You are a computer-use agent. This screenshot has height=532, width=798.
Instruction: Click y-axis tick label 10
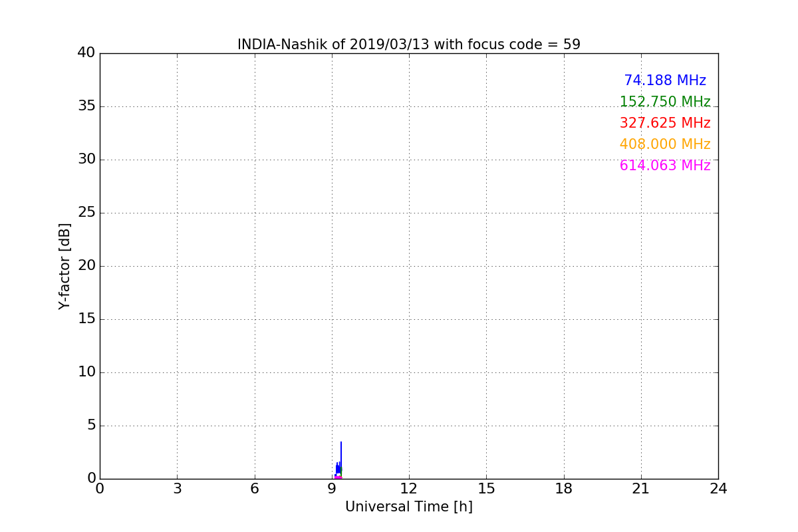pos(86,372)
